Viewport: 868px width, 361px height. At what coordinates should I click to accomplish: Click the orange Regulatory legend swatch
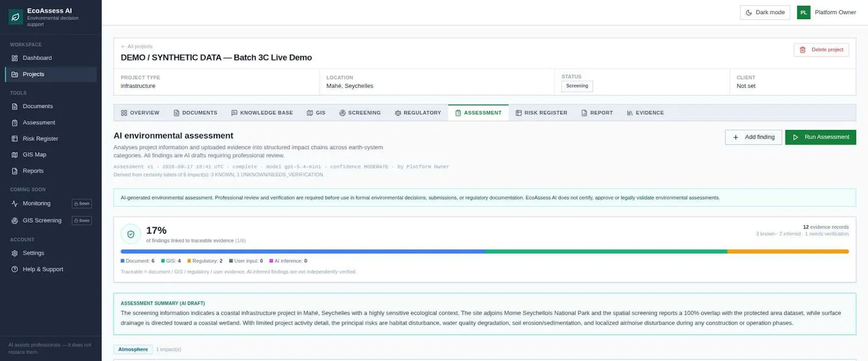189,261
